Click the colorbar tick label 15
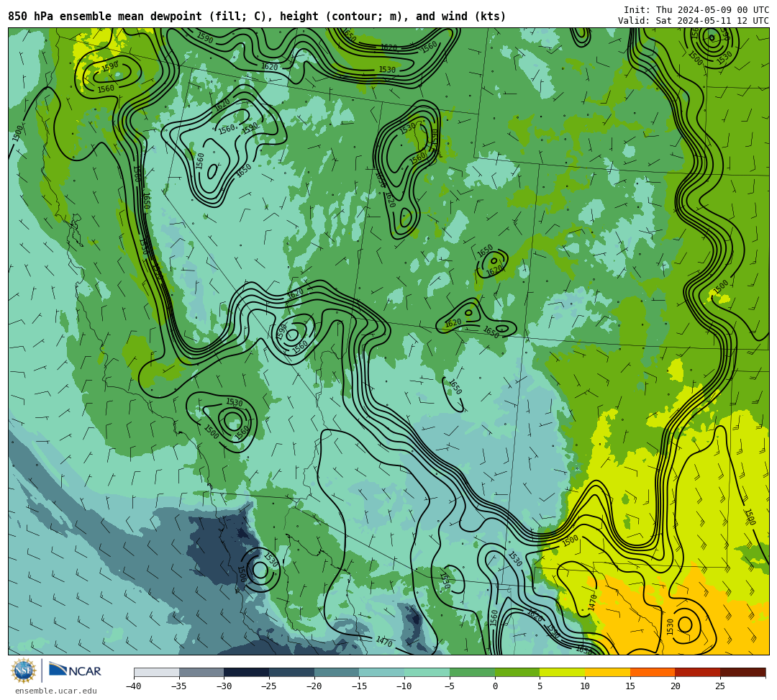The height and width of the screenshot is (700, 777). click(630, 686)
